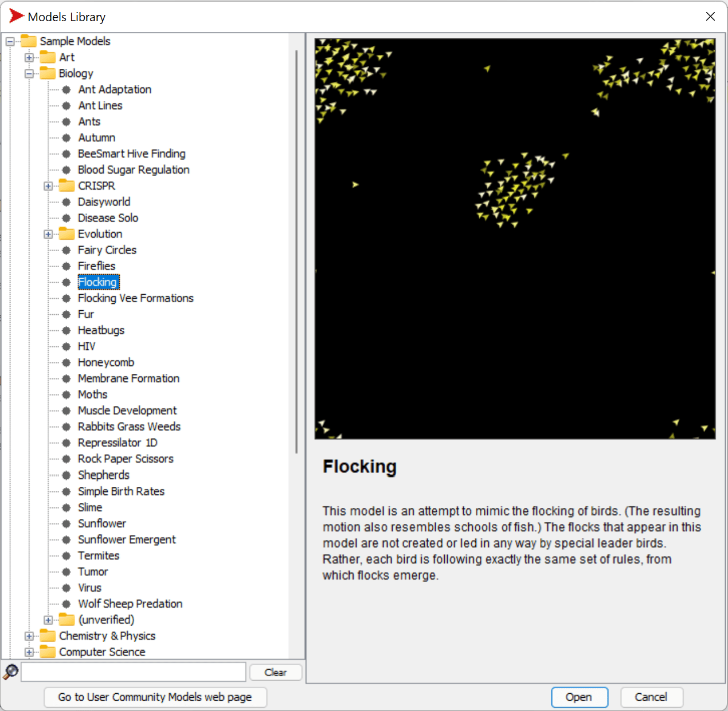Select the Ant Adaptation model

click(x=114, y=89)
